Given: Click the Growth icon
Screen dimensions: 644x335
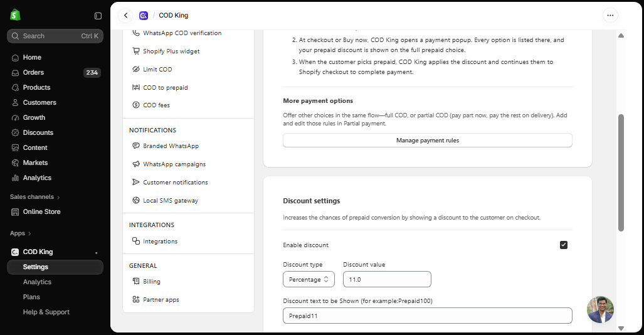Looking at the screenshot, I should coord(15,117).
